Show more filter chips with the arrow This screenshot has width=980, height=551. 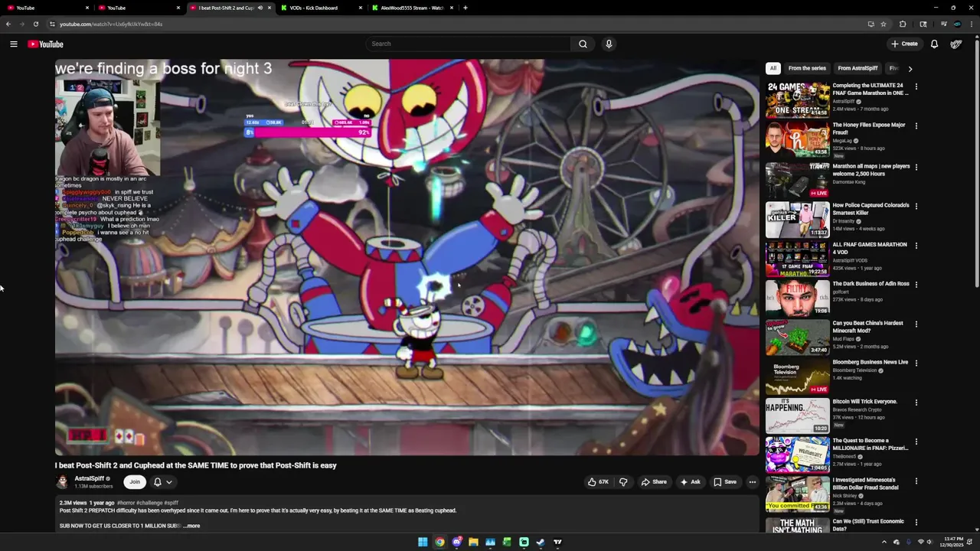[910, 69]
